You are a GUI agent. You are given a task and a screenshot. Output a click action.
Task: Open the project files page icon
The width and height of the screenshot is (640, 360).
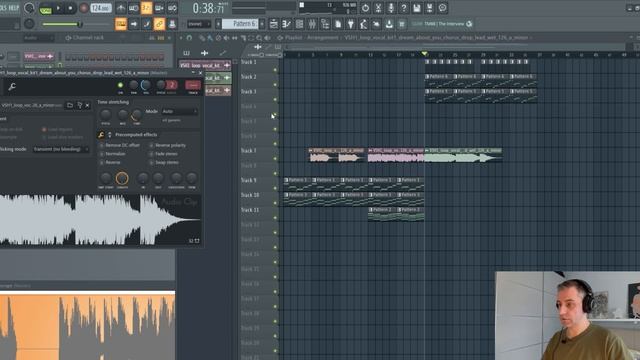click(338, 24)
